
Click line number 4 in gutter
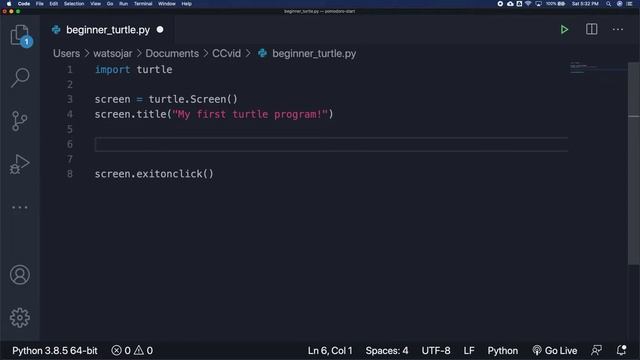pyautogui.click(x=70, y=114)
